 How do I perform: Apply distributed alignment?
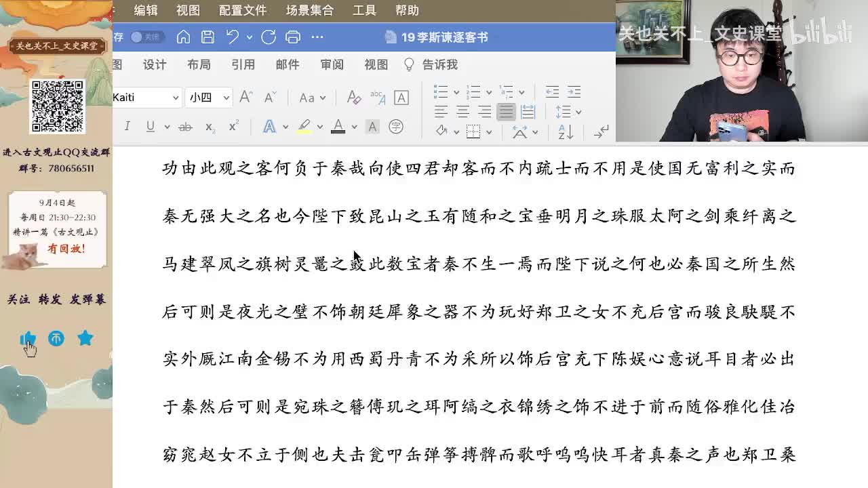coord(528,112)
